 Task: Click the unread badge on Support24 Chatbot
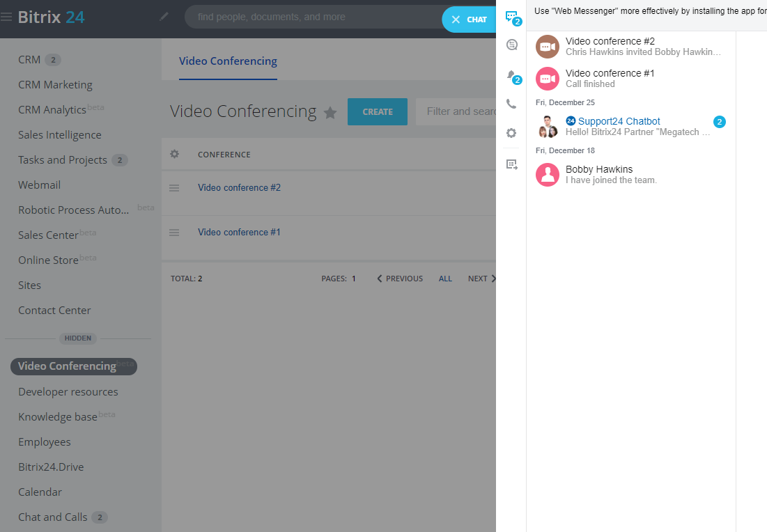click(x=719, y=122)
